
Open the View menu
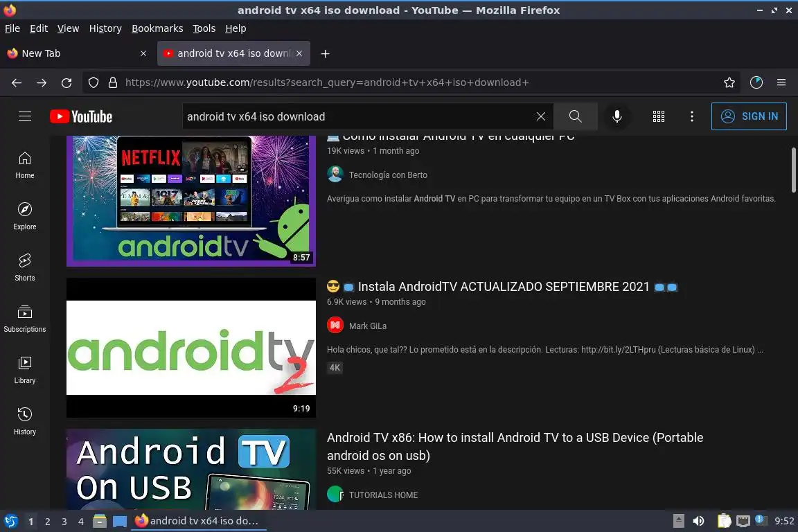pos(68,28)
